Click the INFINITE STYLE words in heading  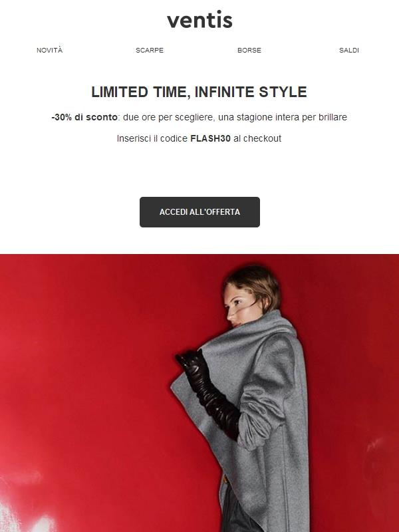click(251, 92)
